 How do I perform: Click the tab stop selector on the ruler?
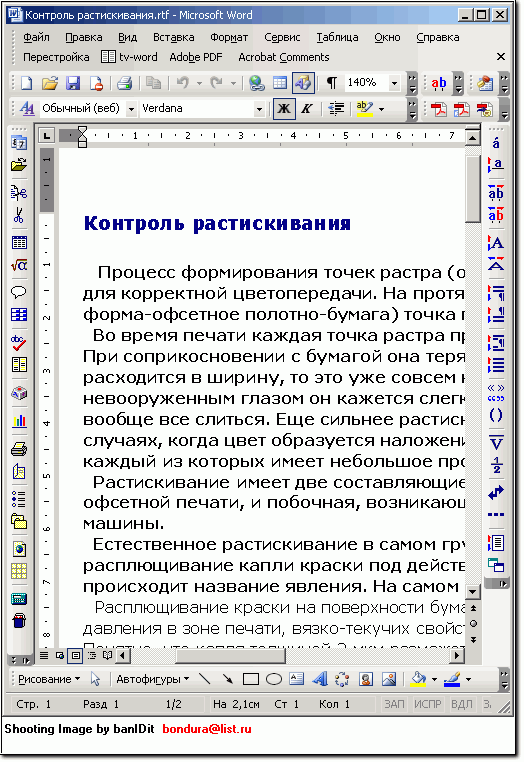coord(47,136)
